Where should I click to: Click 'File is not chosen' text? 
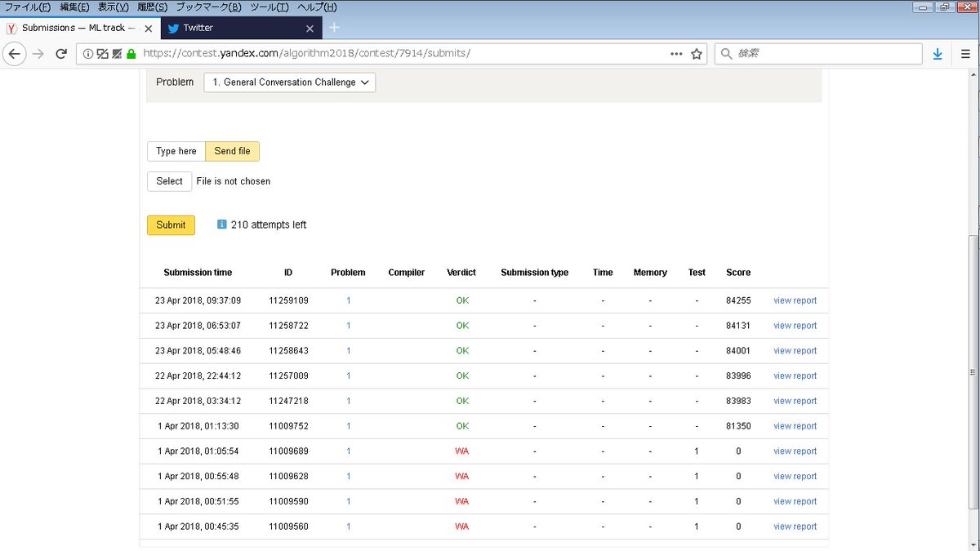point(234,181)
